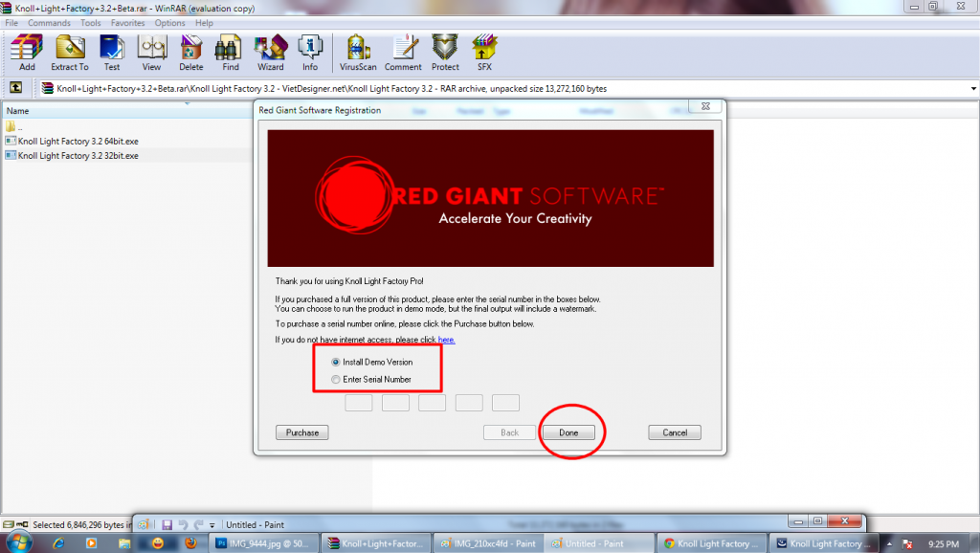The height and width of the screenshot is (553, 980).
Task: Click the Info toolbar icon
Action: click(x=310, y=53)
